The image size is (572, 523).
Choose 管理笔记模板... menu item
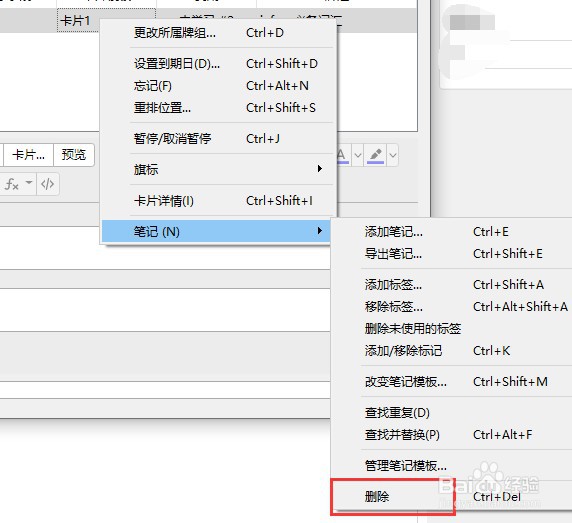[452, 466]
